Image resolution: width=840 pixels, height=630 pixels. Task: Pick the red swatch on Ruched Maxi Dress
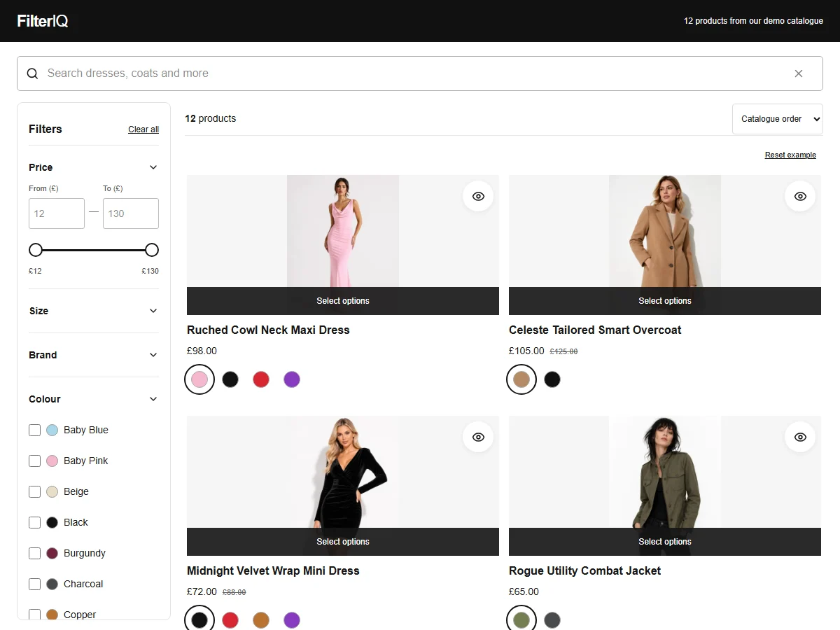click(x=261, y=379)
